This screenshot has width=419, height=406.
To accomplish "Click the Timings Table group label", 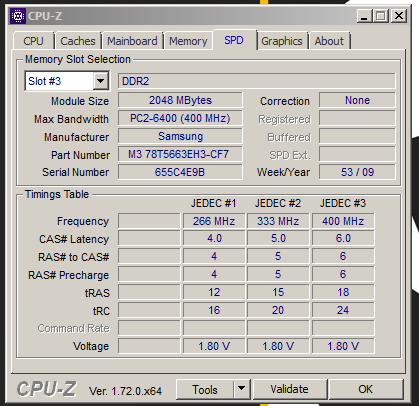I will pos(57,194).
